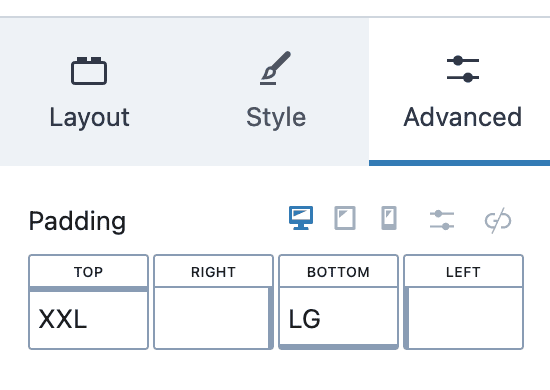Click the BOTTOM padding label header
Screen dimensions: 550x390
pos(338,272)
